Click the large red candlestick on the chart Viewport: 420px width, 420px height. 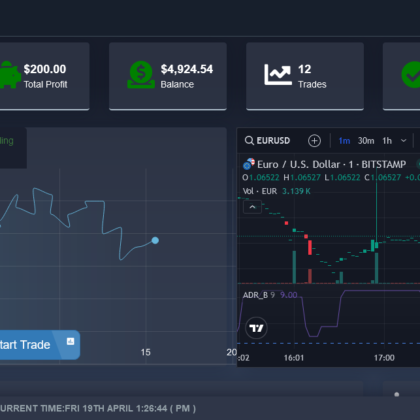[310, 247]
